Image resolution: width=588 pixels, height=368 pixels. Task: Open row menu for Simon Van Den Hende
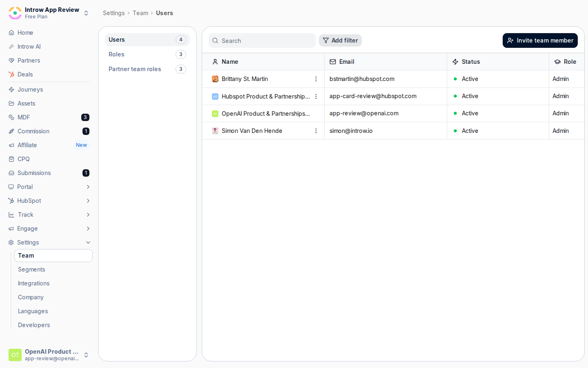click(316, 131)
